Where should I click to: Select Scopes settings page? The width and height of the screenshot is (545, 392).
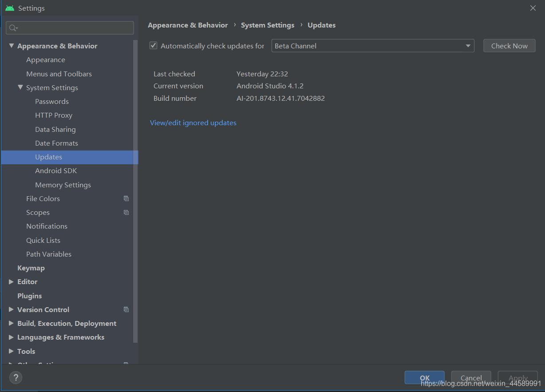(38, 212)
